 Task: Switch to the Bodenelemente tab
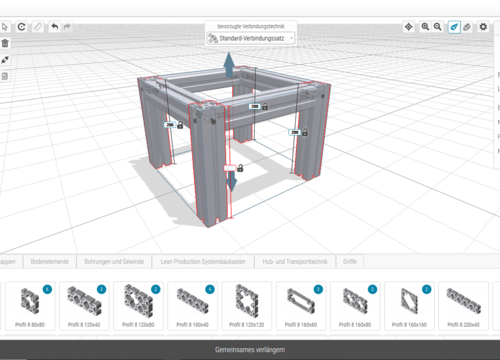(x=50, y=262)
